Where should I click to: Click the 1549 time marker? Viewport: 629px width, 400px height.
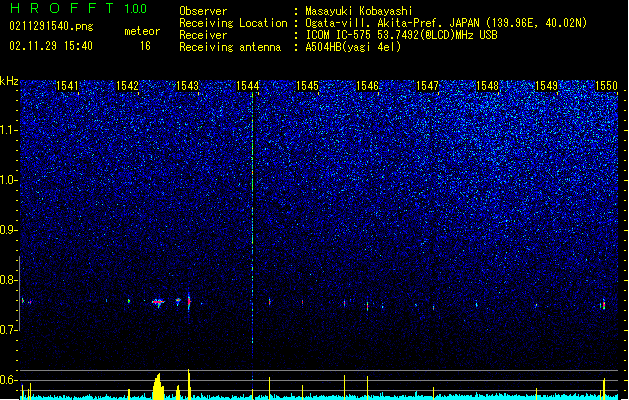pos(547,86)
